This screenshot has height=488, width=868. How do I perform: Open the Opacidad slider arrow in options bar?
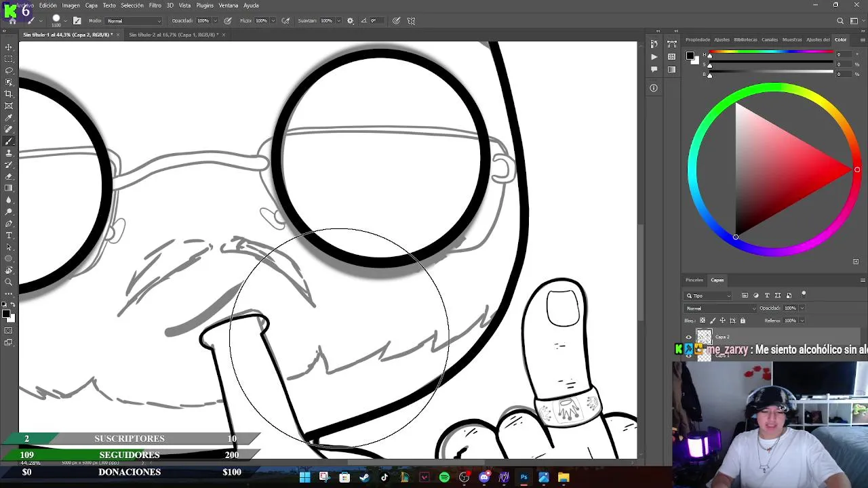215,21
